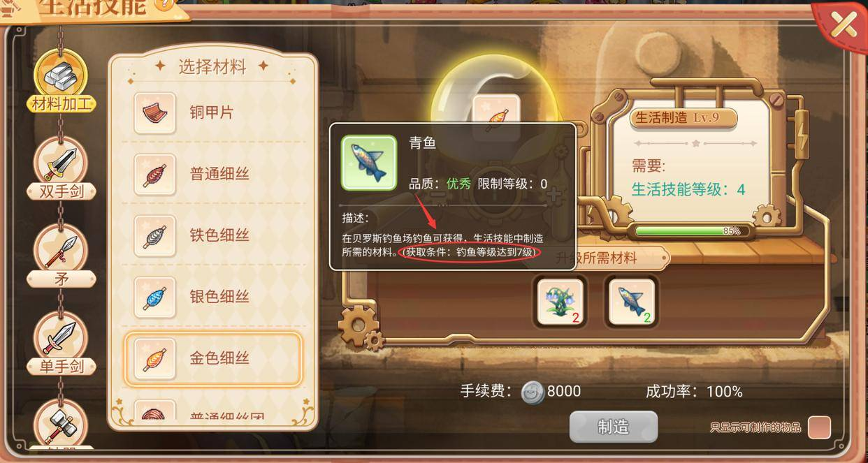Image resolution: width=868 pixels, height=463 pixels.
Task: Select the highlighted 金色细丝 entry
Action: pos(214,359)
